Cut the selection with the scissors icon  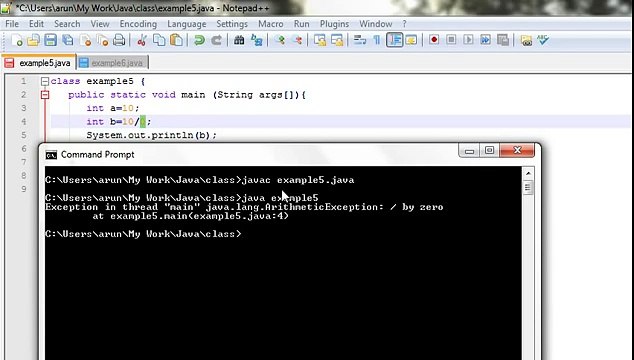coord(142,40)
